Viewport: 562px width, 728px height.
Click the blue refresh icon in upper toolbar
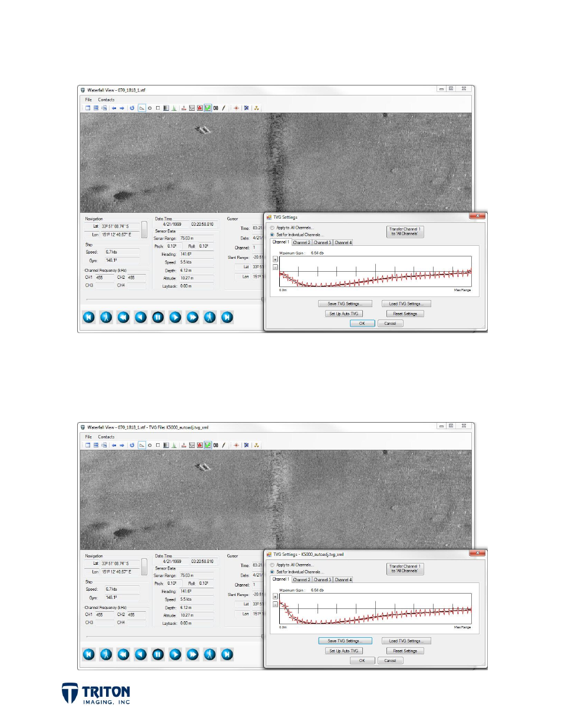point(132,108)
